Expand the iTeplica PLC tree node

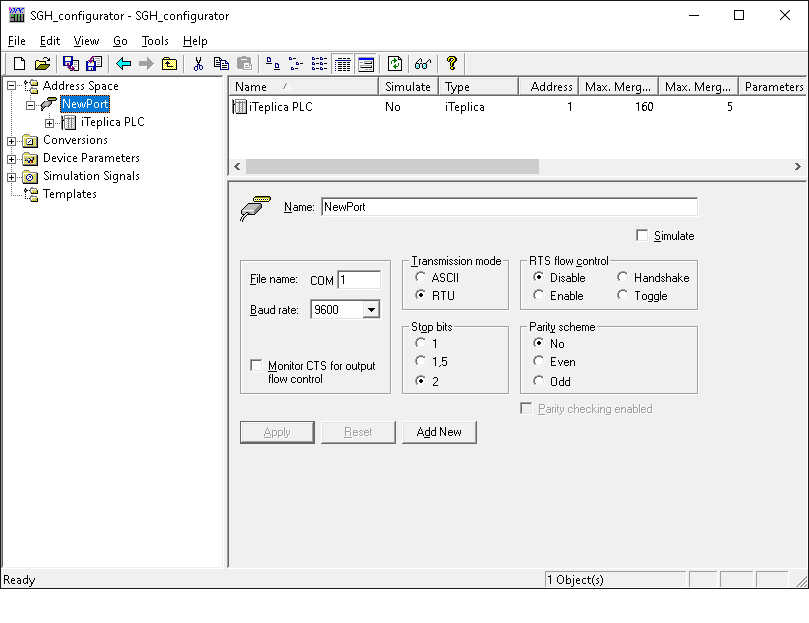tap(50, 123)
